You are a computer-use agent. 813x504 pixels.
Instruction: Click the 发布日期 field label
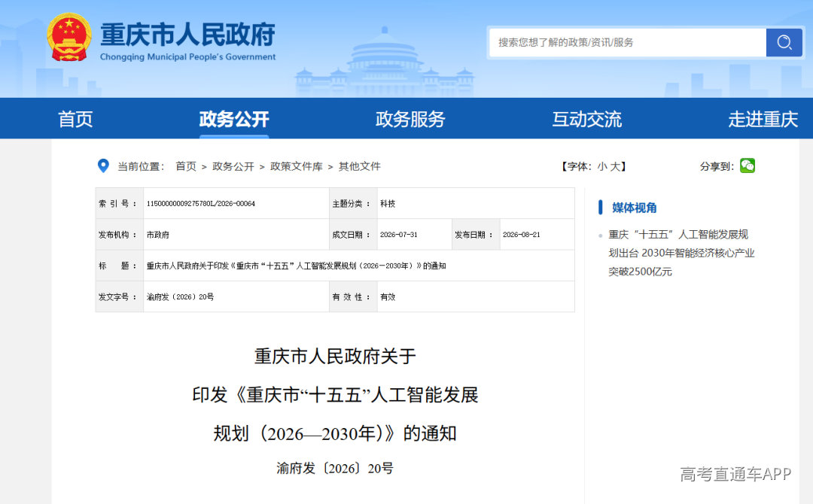click(473, 235)
